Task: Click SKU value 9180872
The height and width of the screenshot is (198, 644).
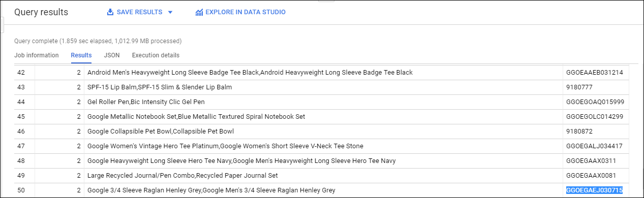Action: pos(579,131)
